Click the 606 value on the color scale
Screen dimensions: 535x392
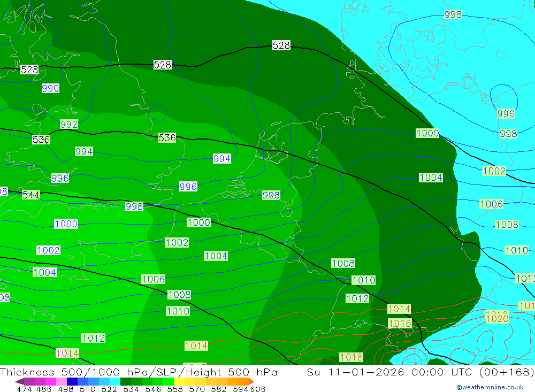pos(258,389)
